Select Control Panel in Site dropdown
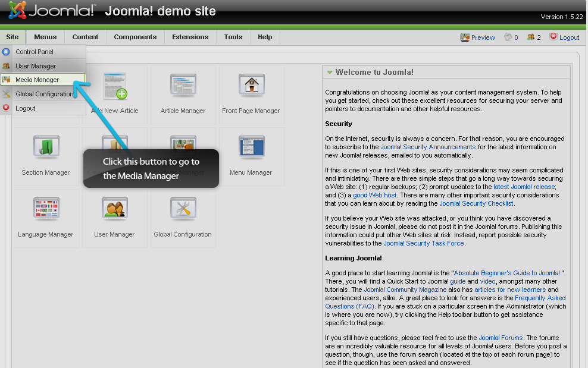 [x=43, y=52]
